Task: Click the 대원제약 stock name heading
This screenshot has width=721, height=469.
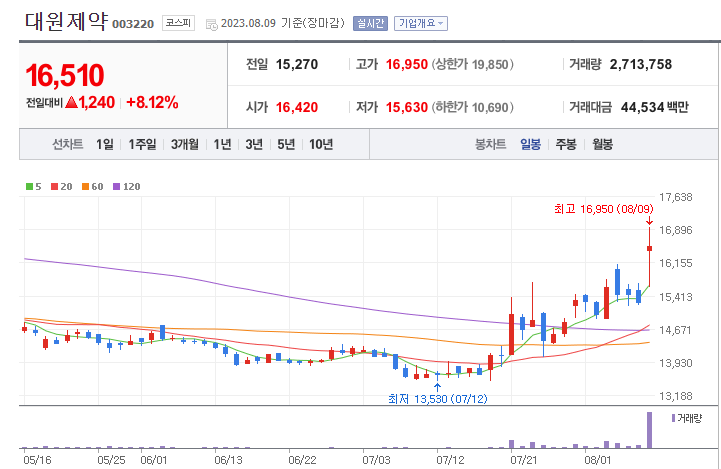Action: click(x=67, y=21)
